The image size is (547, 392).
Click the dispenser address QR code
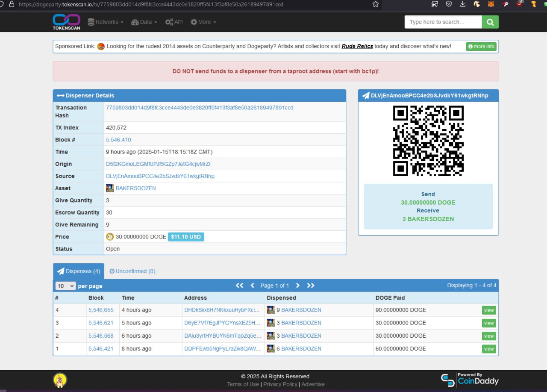point(428,141)
